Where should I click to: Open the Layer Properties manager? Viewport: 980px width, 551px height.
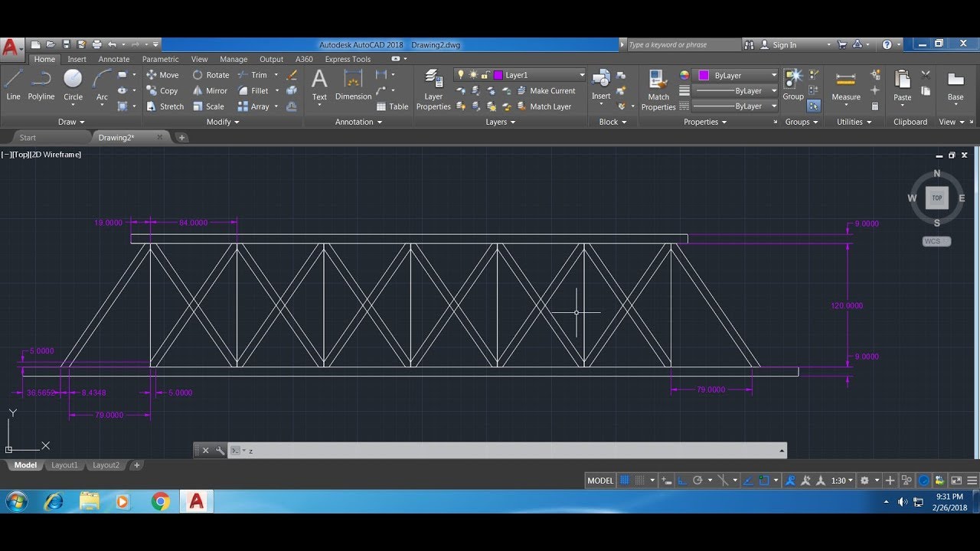point(433,90)
